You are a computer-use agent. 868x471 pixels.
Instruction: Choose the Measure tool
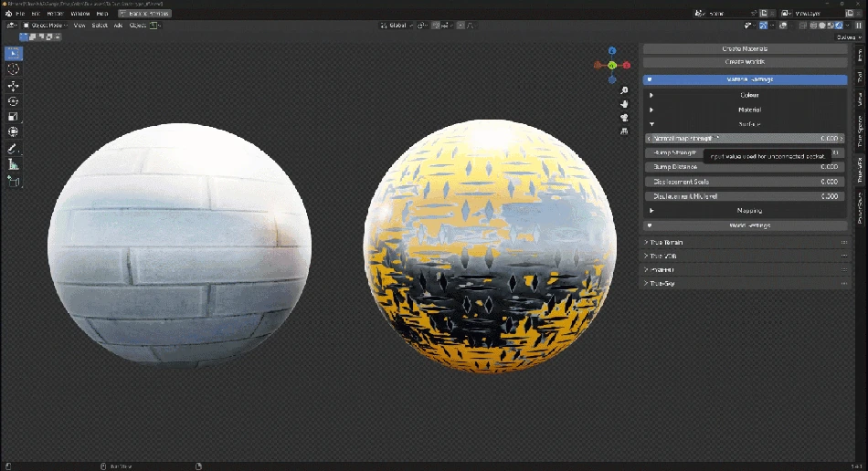[x=14, y=165]
